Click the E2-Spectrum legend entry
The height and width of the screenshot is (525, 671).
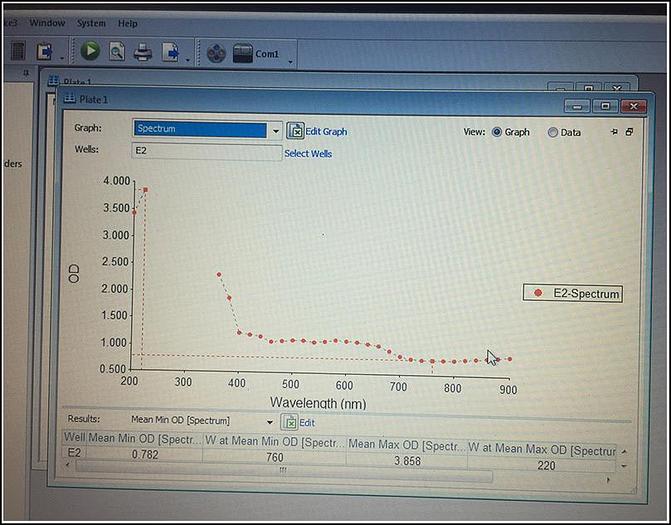[573, 294]
